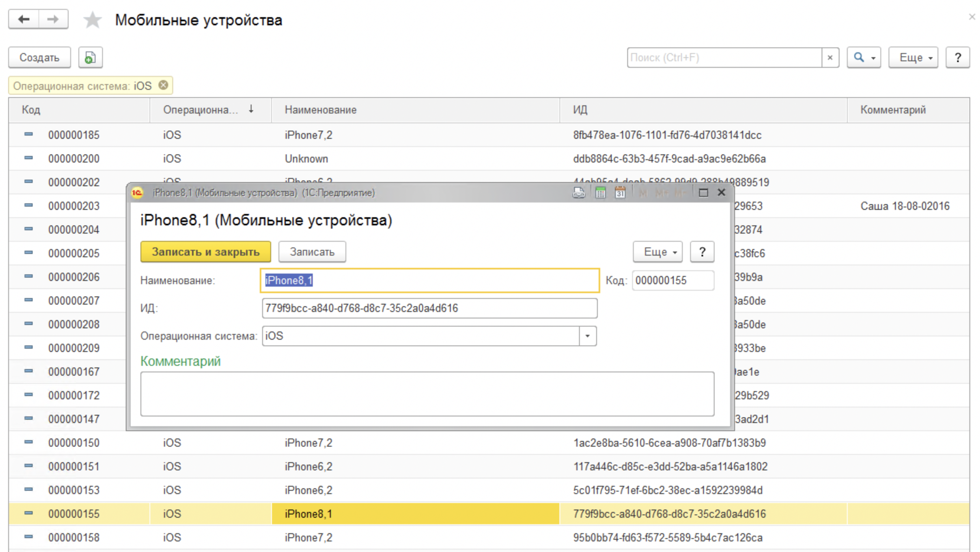Image resolution: width=980 pixels, height=552 pixels.
Task: Select iOS cell in row 000000185
Action: [210, 134]
